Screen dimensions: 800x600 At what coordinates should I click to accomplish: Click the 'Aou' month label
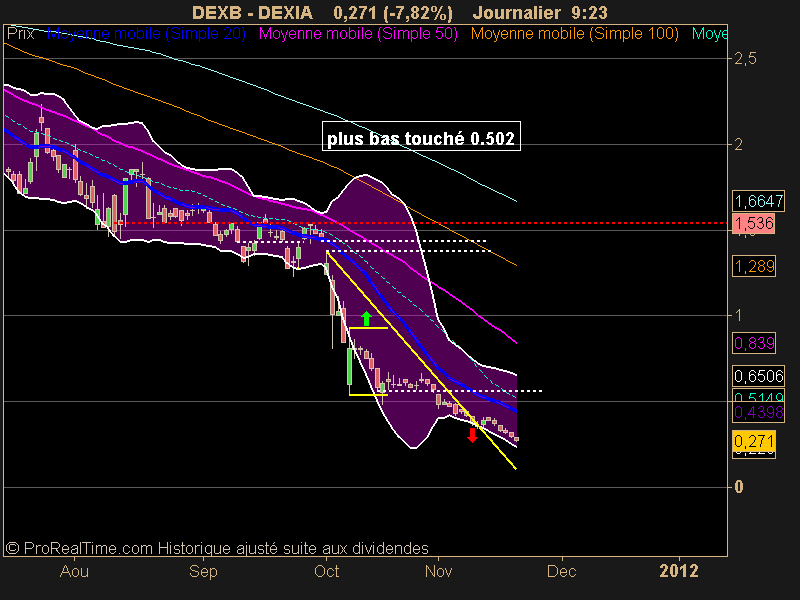coord(74,571)
